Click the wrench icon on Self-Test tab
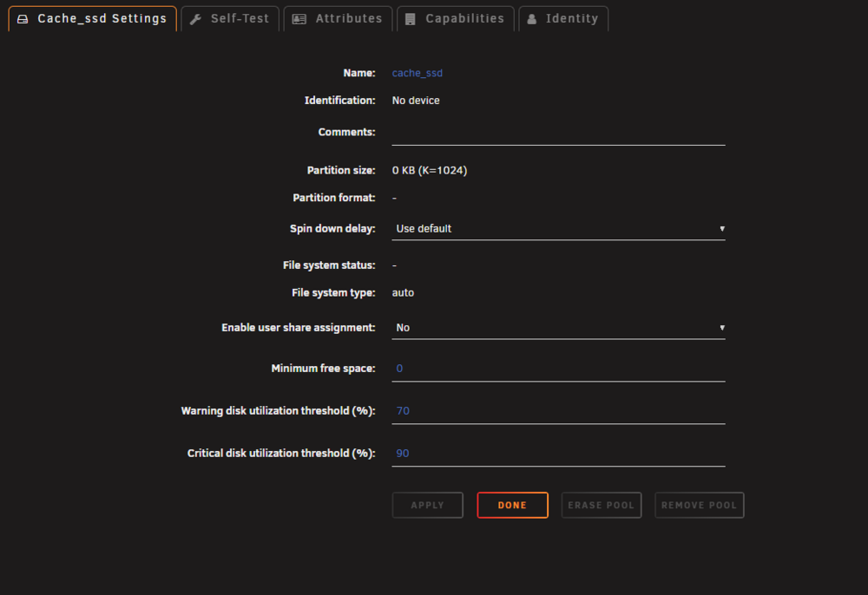 (x=195, y=19)
